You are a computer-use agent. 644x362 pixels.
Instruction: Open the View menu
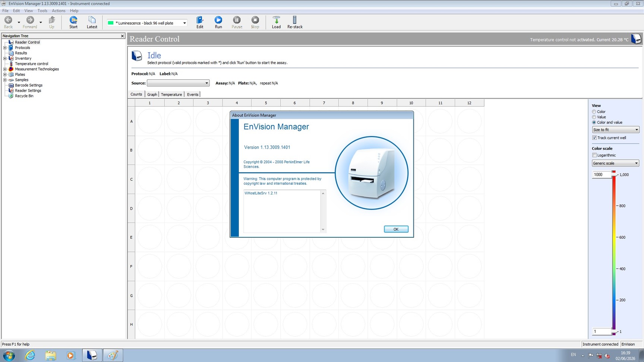28,11
